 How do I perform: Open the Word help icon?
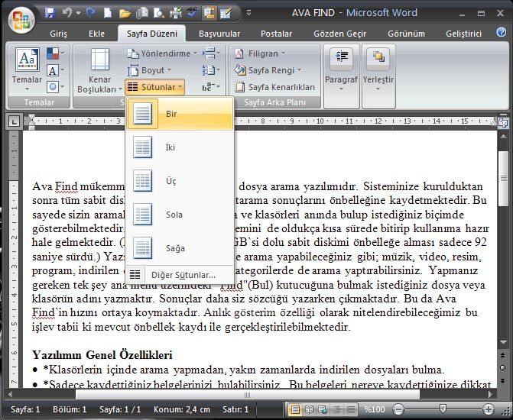click(502, 32)
